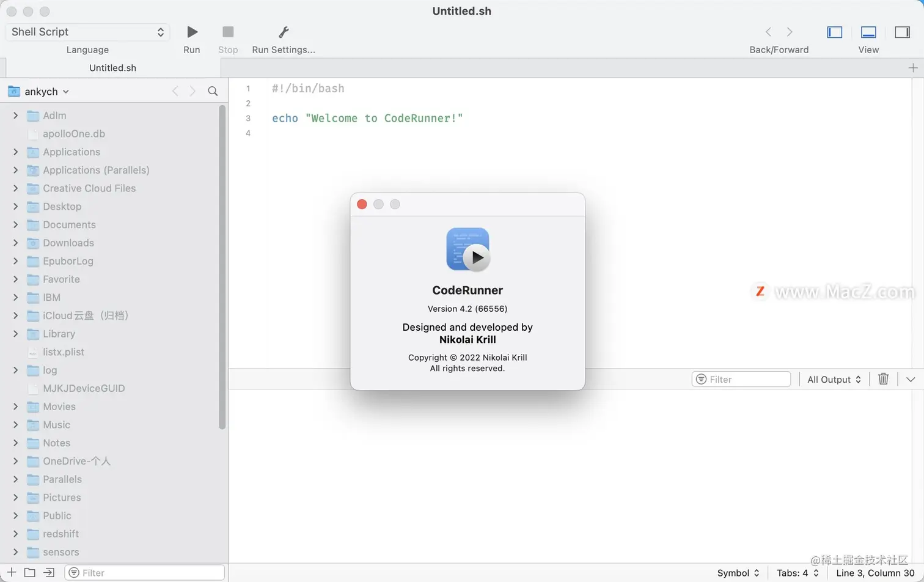Select the Favorite folder row
Viewport: 924px width, 582px height.
pyautogui.click(x=110, y=279)
